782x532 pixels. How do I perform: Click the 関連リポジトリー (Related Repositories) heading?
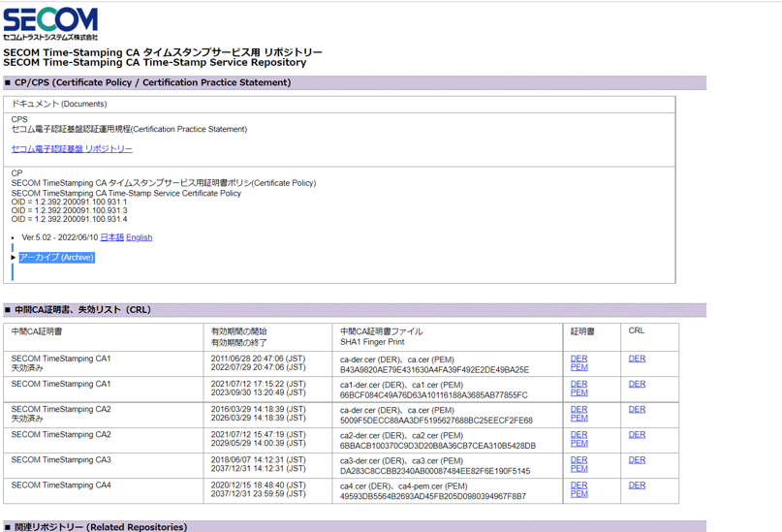point(355,526)
